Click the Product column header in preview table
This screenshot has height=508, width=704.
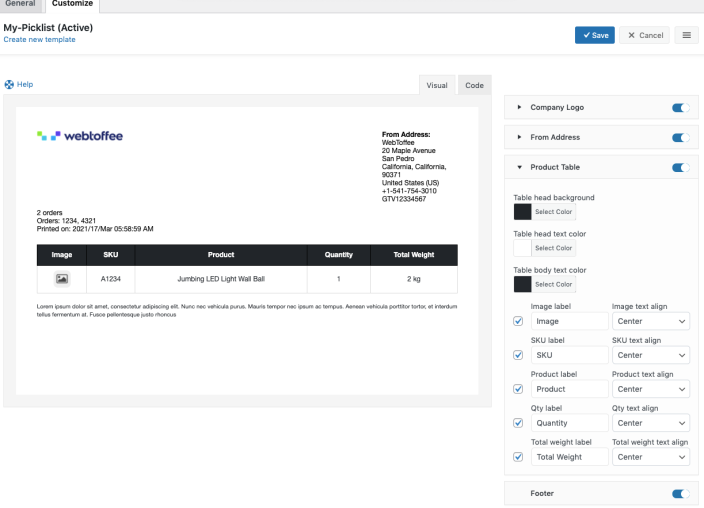[x=221, y=255]
